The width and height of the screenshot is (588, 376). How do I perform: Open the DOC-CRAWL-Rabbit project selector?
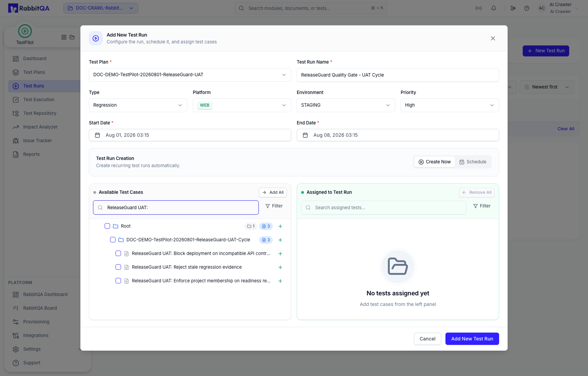click(101, 8)
